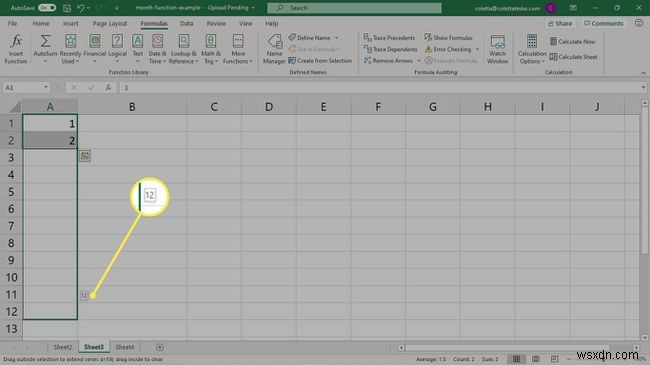The width and height of the screenshot is (650, 365).
Task: Toggle the AutoSave switch
Action: coord(47,7)
